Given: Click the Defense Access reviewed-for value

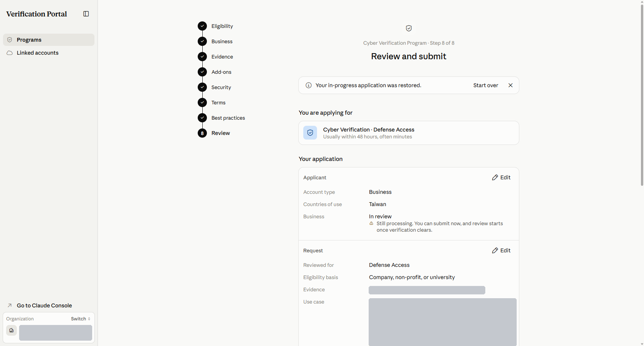Looking at the screenshot, I should [x=389, y=265].
